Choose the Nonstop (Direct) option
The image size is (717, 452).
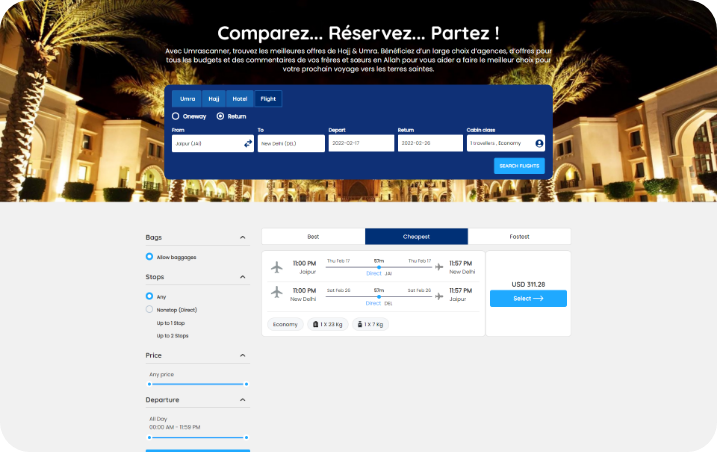click(149, 309)
